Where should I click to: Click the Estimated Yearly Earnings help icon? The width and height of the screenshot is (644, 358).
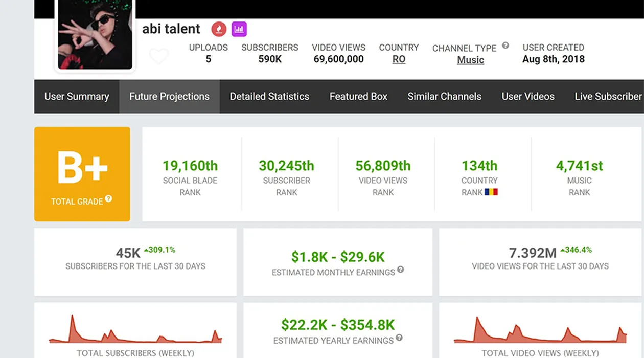[x=399, y=338]
